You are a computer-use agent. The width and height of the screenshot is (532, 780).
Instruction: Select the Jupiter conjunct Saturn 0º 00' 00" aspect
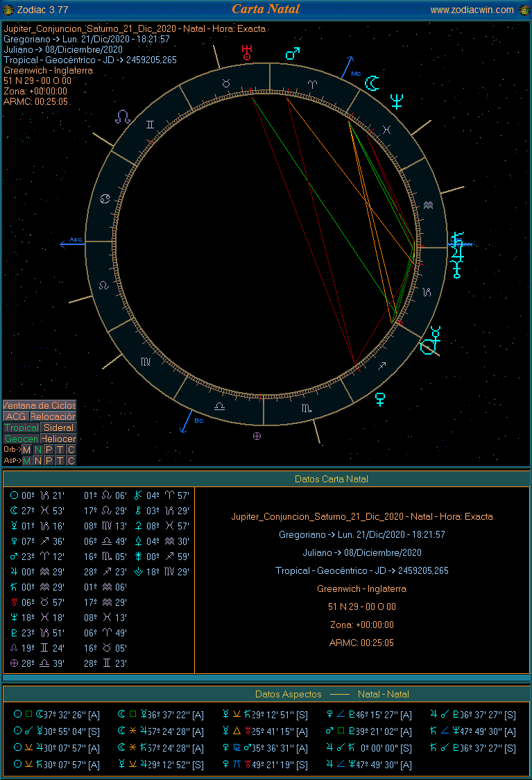click(368, 748)
